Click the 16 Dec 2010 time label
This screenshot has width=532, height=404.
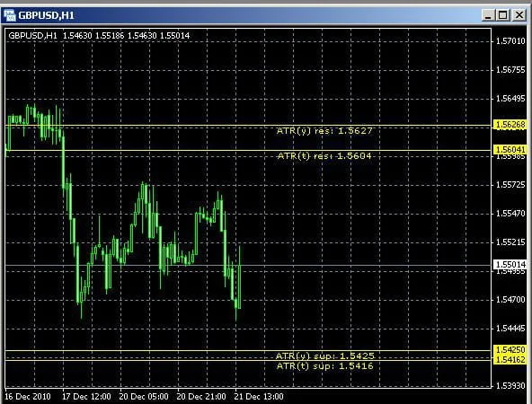coord(28,397)
